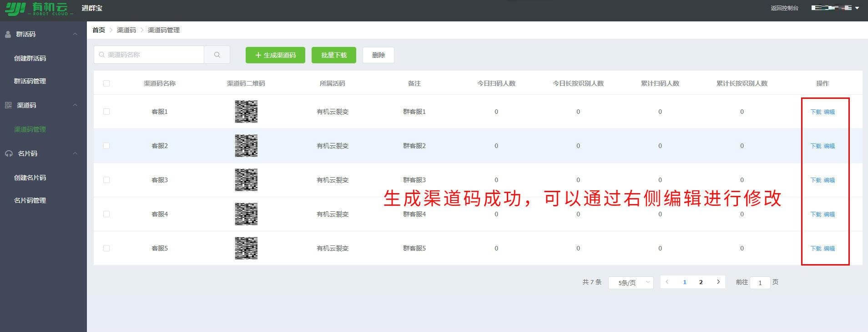This screenshot has width=868, height=332.
Task: Click 下载 for row 客服1
Action: click(x=816, y=112)
